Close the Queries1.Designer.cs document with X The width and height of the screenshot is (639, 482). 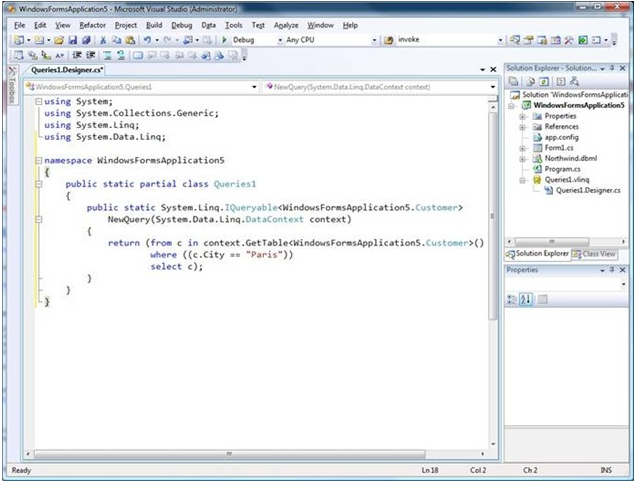pos(493,70)
